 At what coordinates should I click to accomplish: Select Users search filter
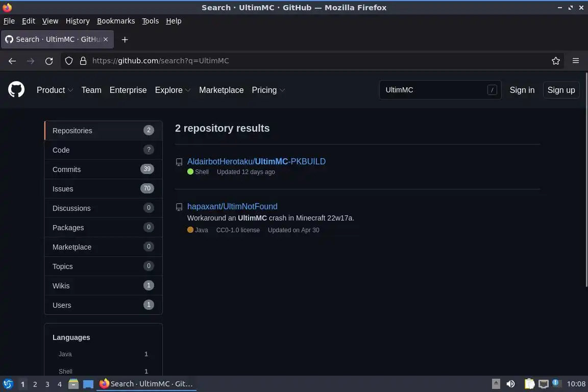[x=104, y=305]
